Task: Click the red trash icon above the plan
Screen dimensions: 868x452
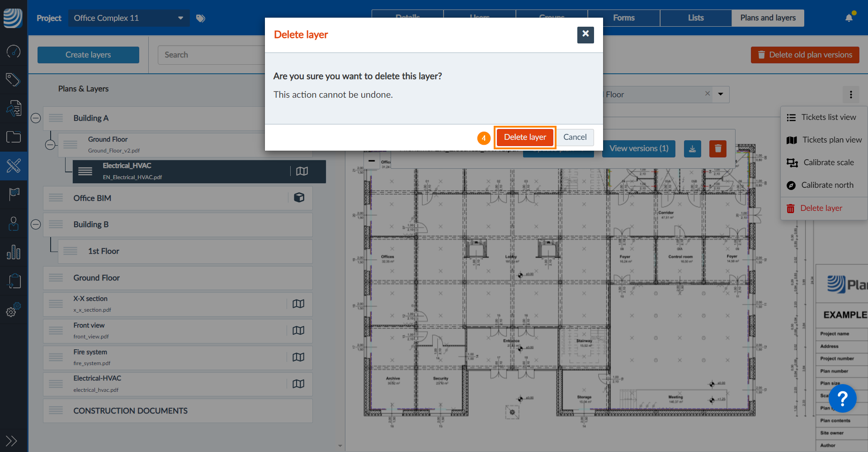Action: [x=717, y=148]
